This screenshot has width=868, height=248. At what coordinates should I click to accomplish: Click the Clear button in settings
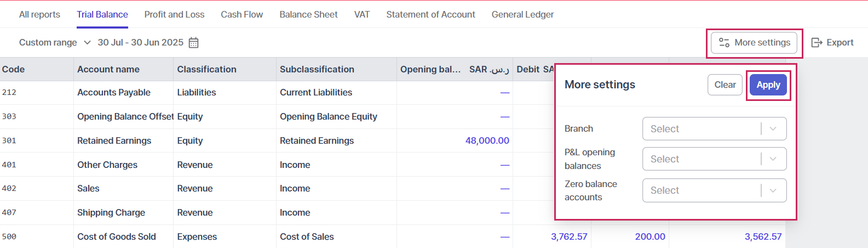coord(725,85)
